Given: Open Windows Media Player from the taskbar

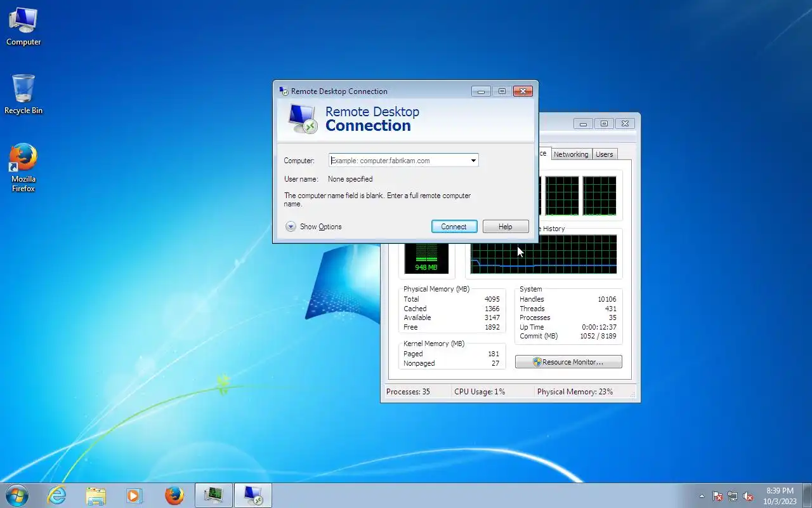Looking at the screenshot, I should click(x=134, y=495).
